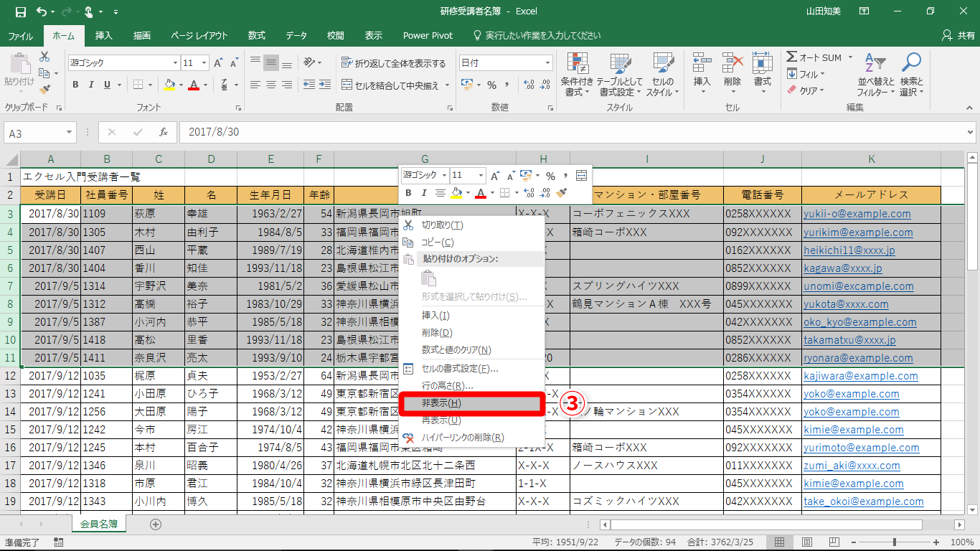Align text right in the ribbon alignment group
This screenshot has height=551, width=980.
point(288,85)
